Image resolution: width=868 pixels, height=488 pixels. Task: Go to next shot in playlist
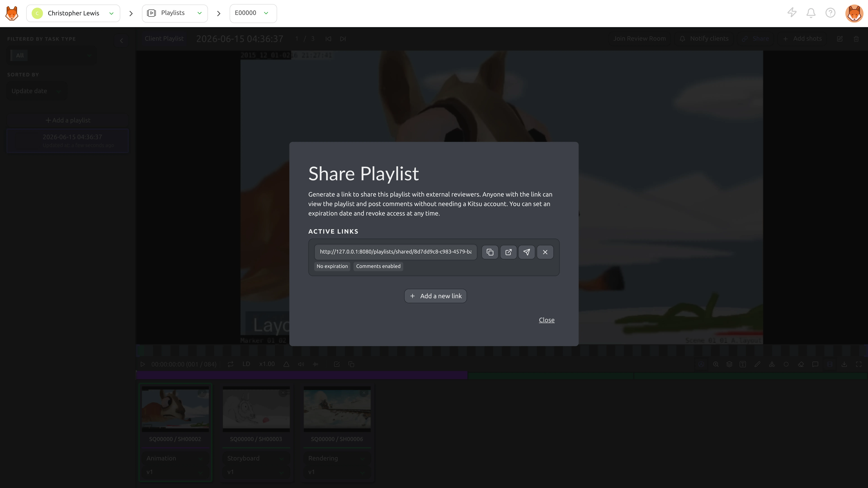pyautogui.click(x=343, y=39)
